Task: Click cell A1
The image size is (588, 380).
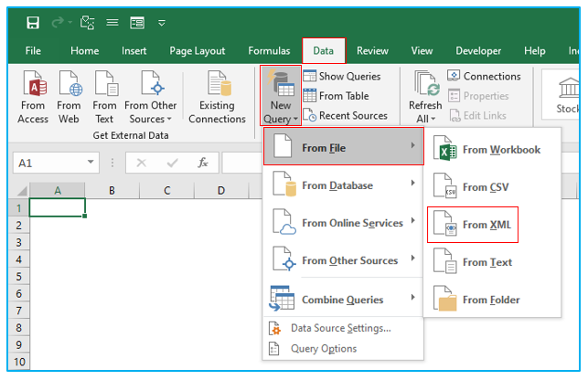Action: 58,208
